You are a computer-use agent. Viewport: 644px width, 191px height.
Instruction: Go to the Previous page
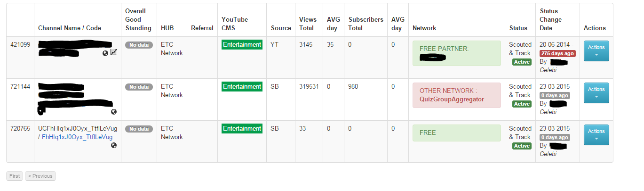(40, 176)
